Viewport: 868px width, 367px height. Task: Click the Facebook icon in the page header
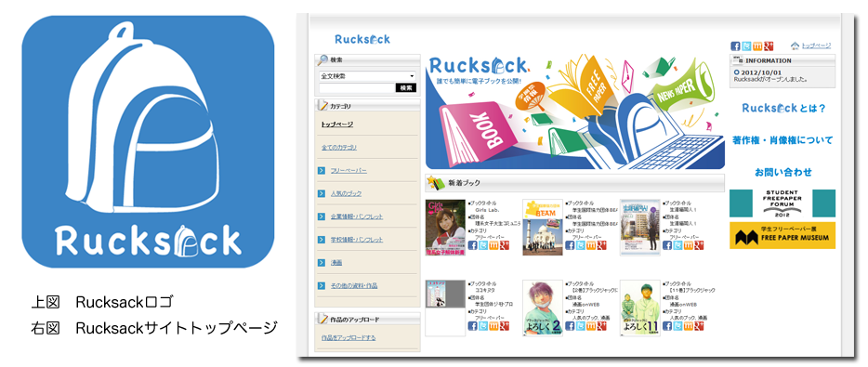click(x=735, y=46)
